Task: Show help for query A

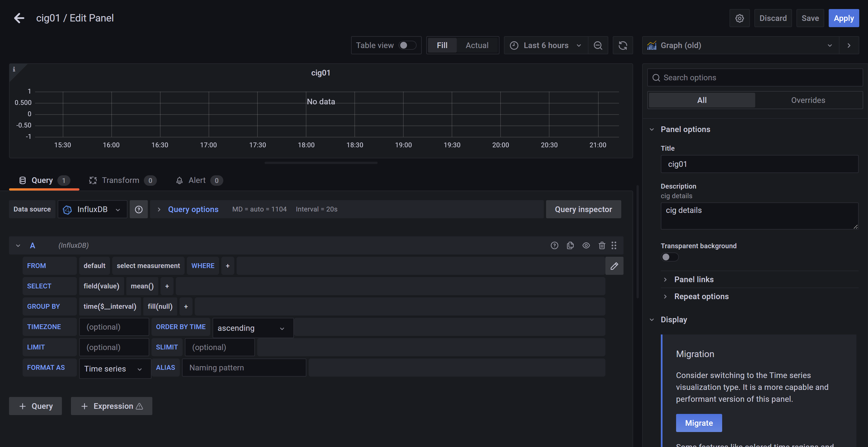Action: pos(554,245)
